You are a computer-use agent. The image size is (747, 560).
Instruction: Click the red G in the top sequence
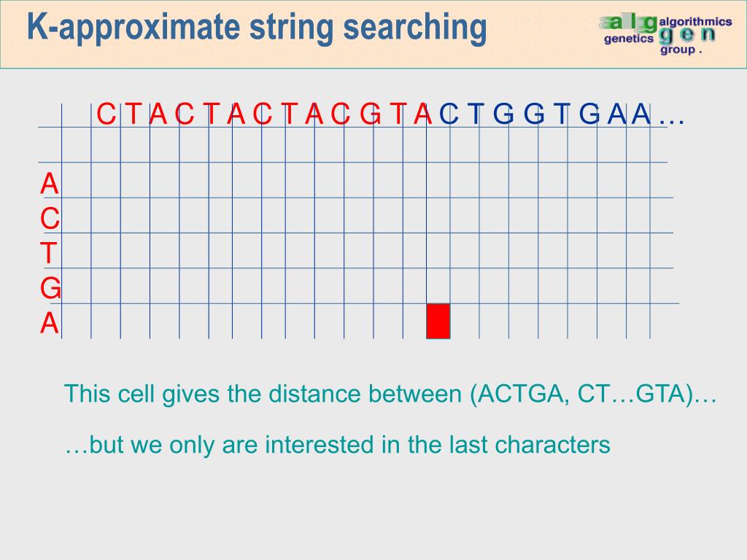pyautogui.click(x=370, y=114)
